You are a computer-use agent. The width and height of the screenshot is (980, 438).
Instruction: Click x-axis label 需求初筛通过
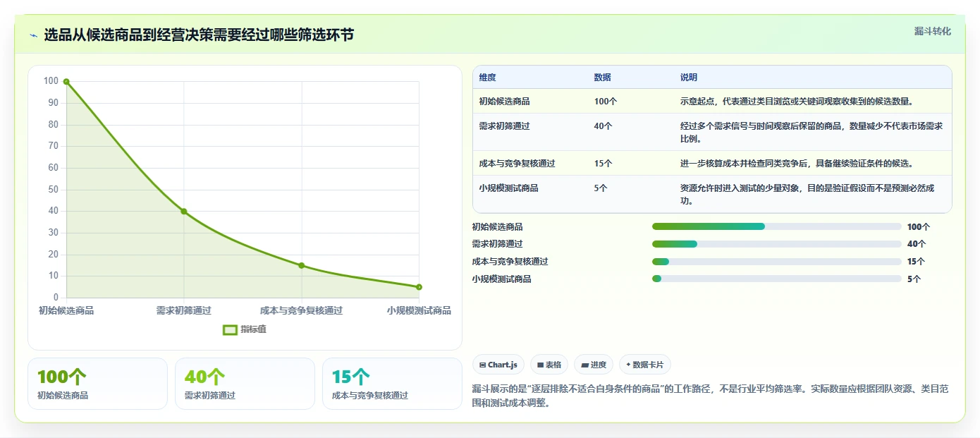click(184, 310)
